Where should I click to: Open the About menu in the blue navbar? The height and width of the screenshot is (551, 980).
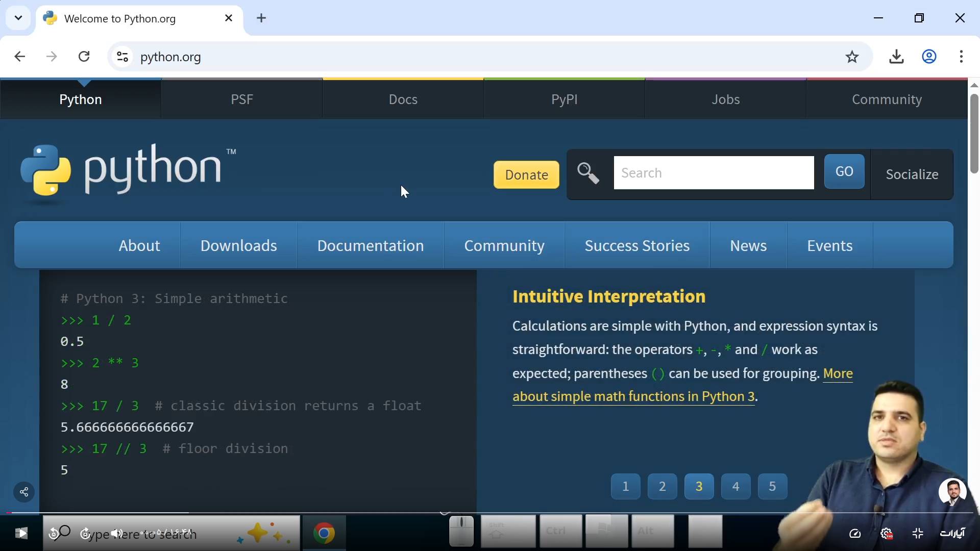pos(139,246)
